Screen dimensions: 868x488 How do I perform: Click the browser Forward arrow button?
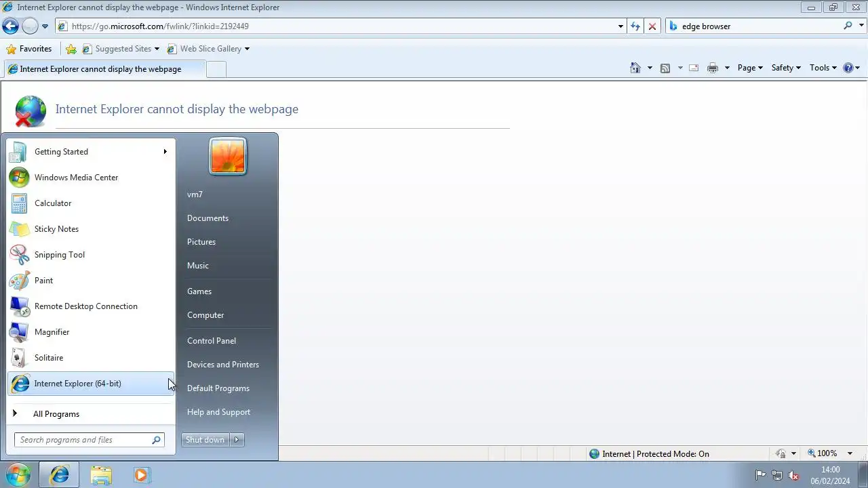click(x=30, y=26)
